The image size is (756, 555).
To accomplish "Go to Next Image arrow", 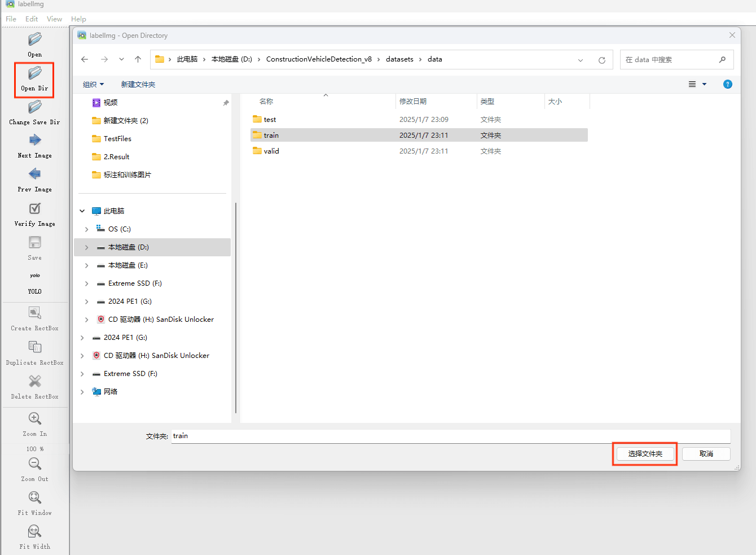I will pyautogui.click(x=34, y=141).
